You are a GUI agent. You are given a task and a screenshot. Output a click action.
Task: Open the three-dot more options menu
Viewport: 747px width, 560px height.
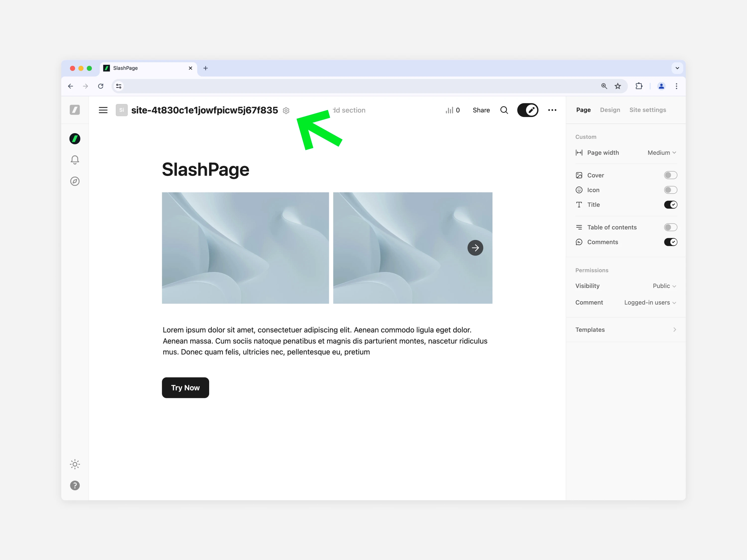tap(552, 110)
